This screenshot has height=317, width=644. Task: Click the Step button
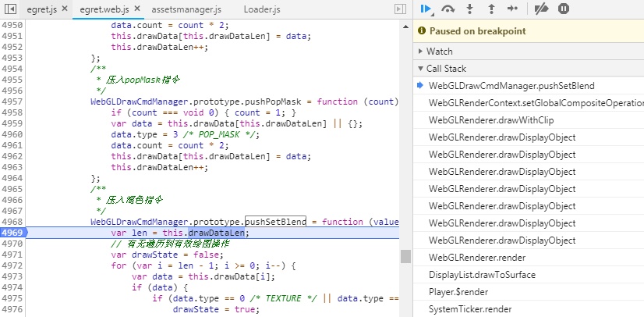[x=512, y=9]
